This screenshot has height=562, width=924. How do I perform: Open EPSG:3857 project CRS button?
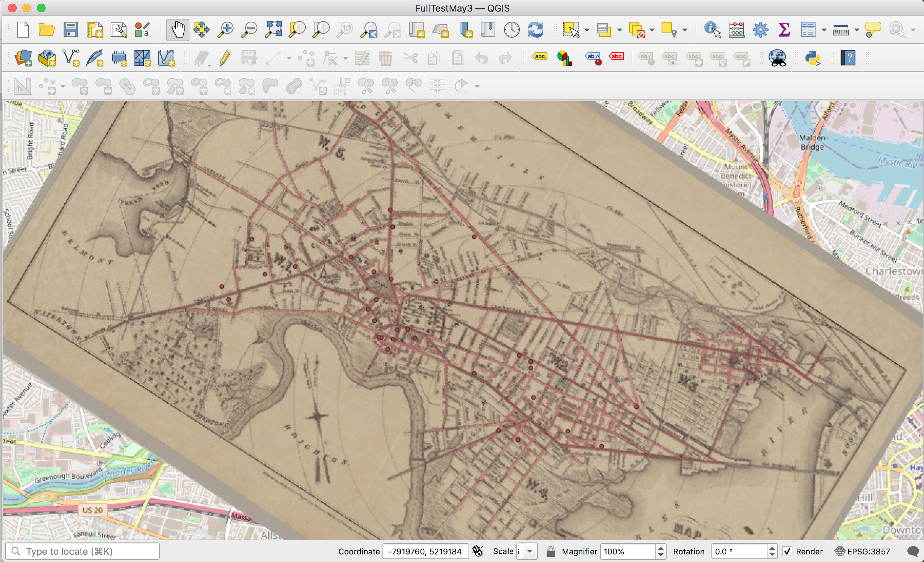[863, 551]
